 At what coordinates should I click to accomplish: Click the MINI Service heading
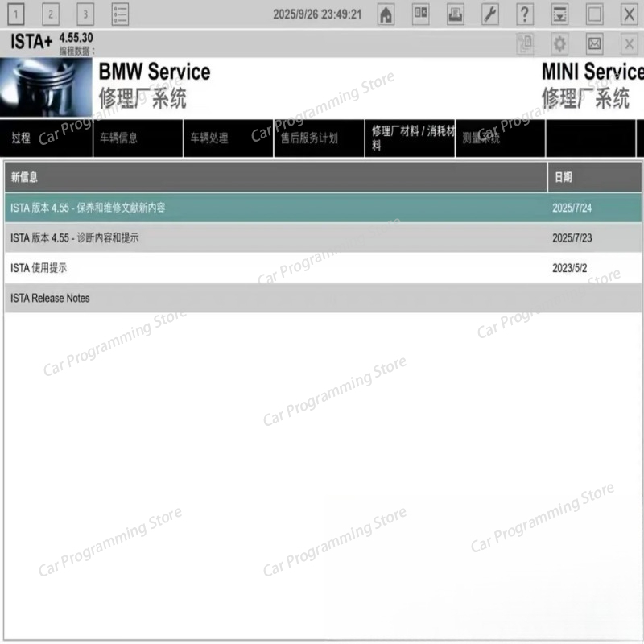(592, 72)
